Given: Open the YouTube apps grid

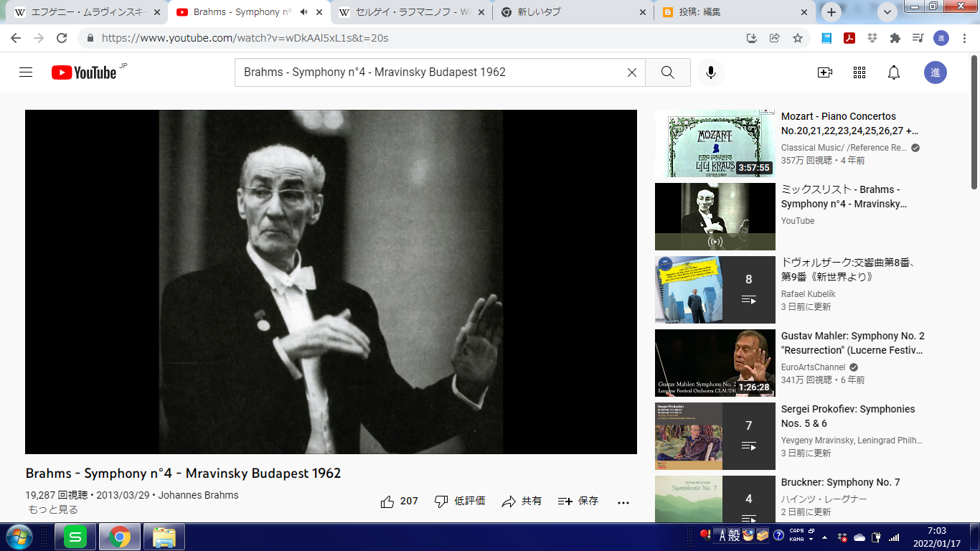Looking at the screenshot, I should coord(859,72).
